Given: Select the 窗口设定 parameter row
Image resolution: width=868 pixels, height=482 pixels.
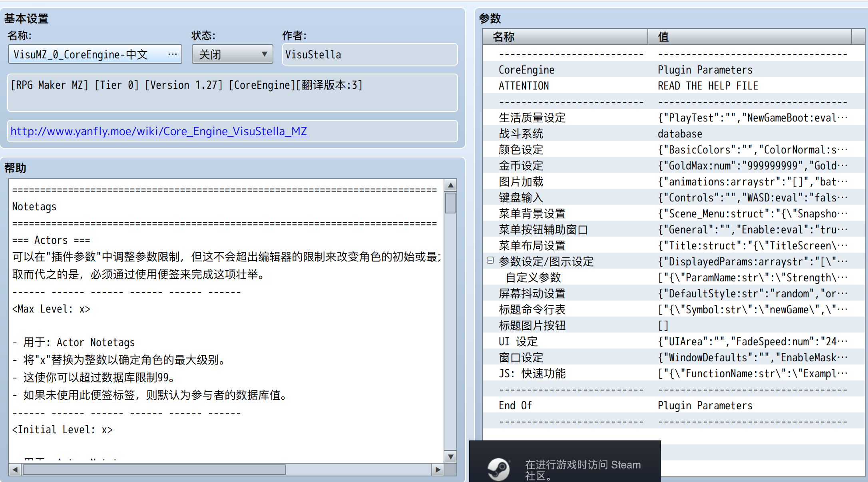Looking at the screenshot, I should pyautogui.click(x=673, y=357).
